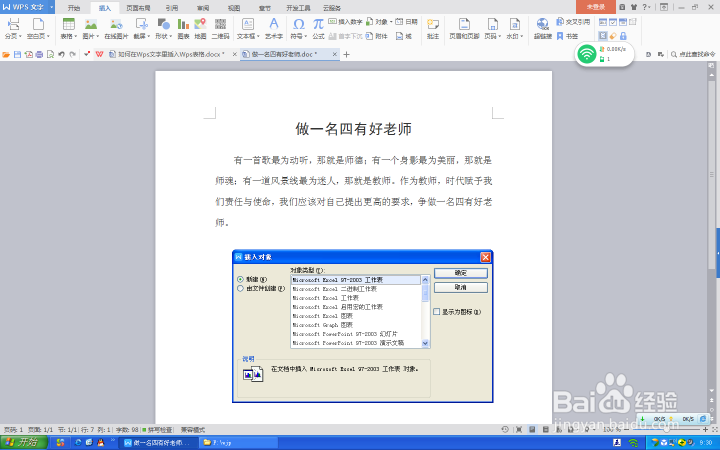Insert 附件 attachment
The width and height of the screenshot is (720, 450).
377,36
